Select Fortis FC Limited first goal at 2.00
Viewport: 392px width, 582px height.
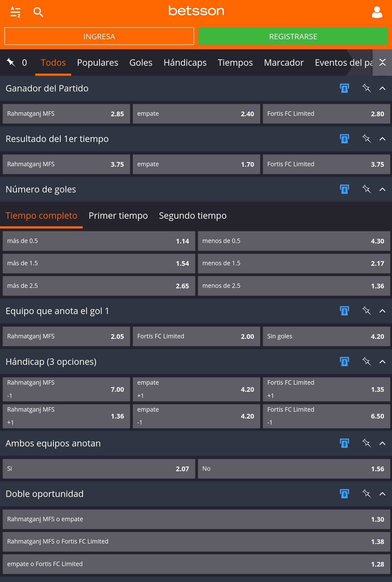(x=196, y=336)
